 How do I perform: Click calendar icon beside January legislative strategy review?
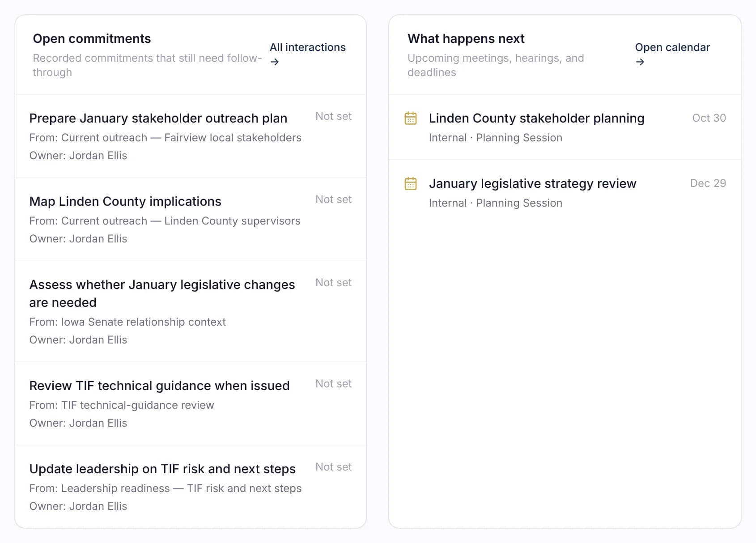coord(410,183)
